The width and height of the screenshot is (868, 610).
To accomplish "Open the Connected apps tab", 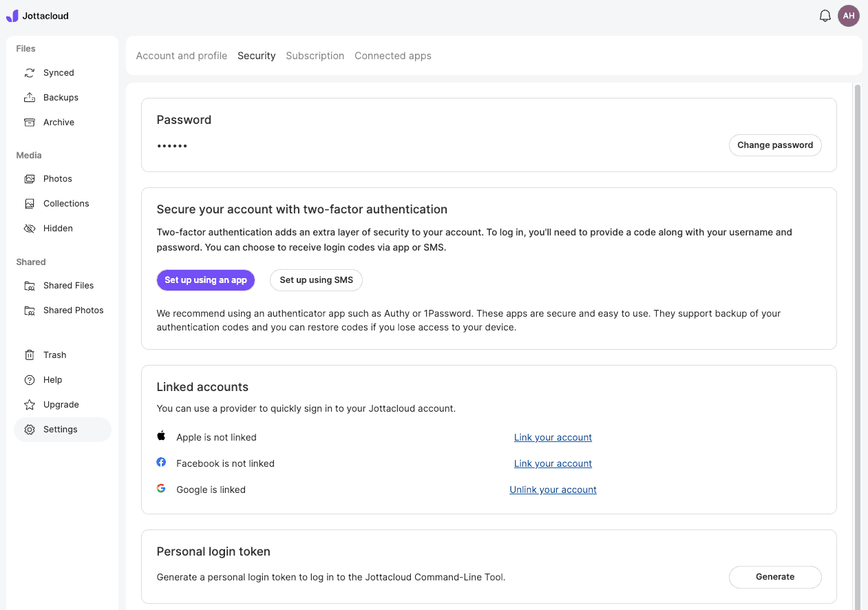I will [393, 56].
